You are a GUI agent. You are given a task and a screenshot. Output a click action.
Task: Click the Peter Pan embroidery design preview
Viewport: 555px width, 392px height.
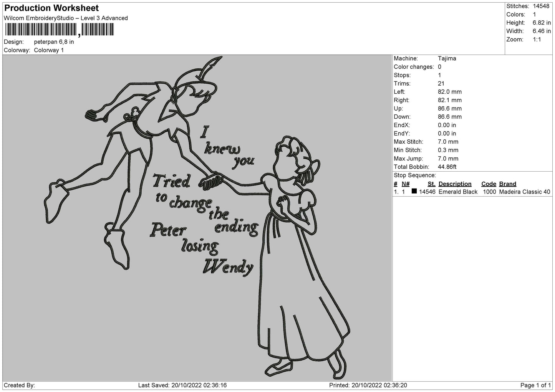197,218
